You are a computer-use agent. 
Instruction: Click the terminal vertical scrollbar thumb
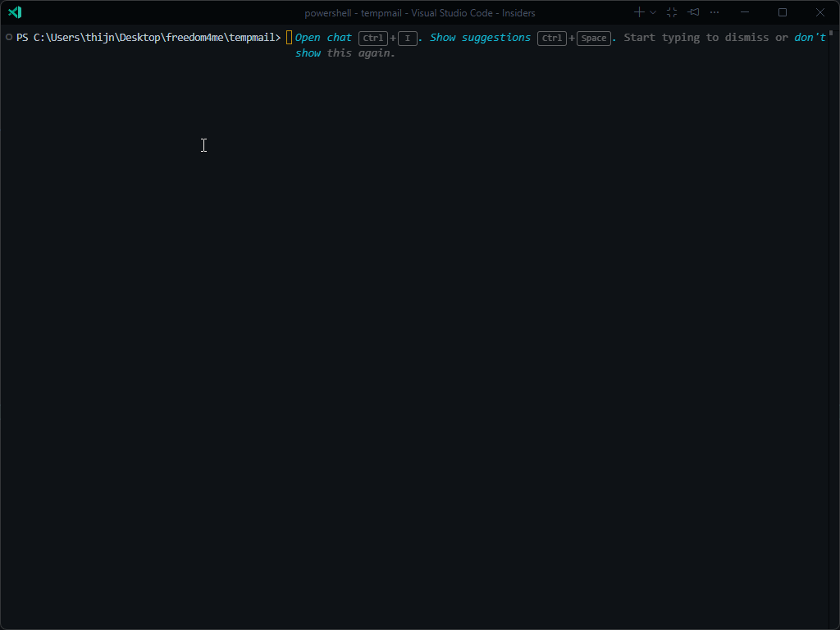point(831,34)
